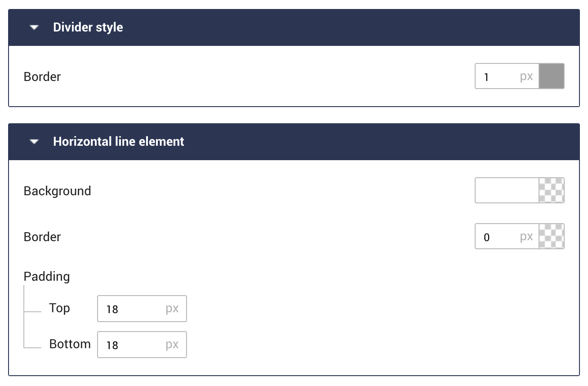Screen dimensions: 588x386
Task: Click the Divider style disclosure triangle
Action: 33,27
